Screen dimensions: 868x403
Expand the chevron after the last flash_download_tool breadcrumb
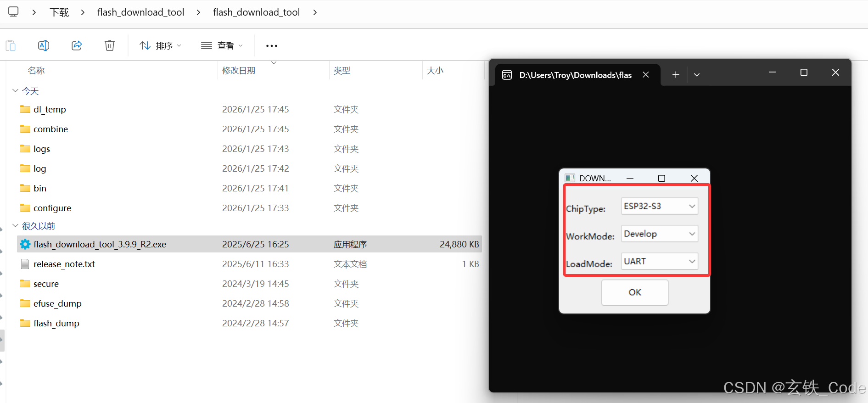pyautogui.click(x=315, y=12)
